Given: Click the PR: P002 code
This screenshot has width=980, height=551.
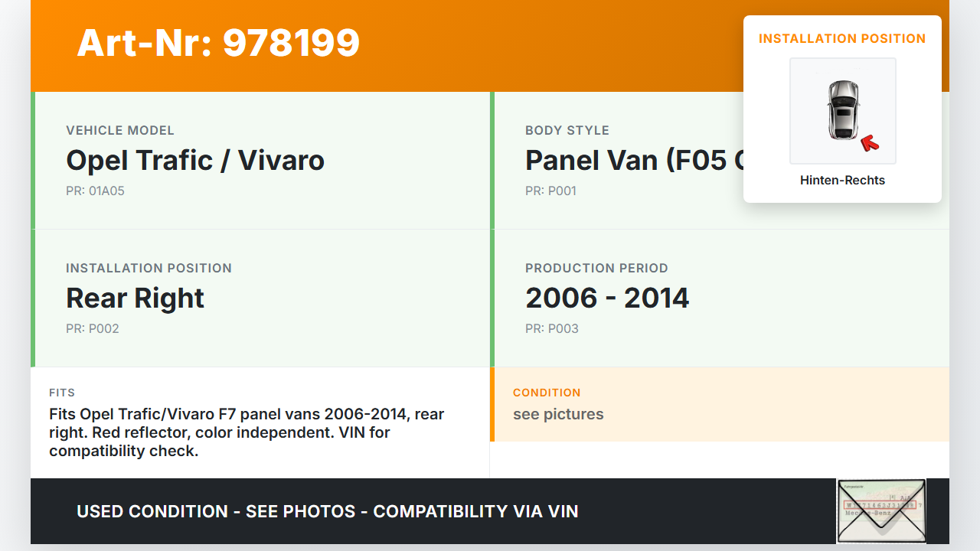Looking at the screenshot, I should pos(93,329).
